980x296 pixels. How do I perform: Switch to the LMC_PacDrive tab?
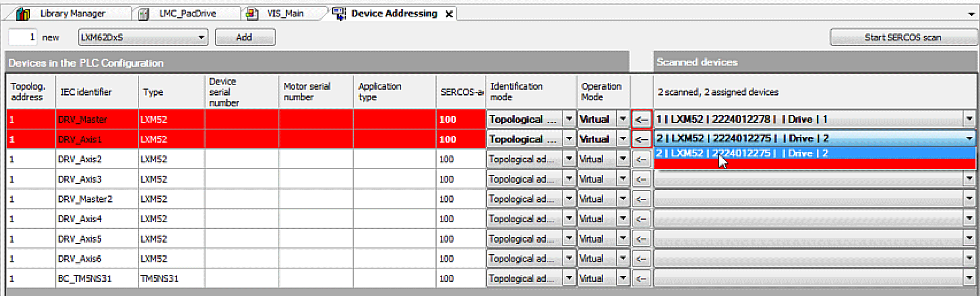pyautogui.click(x=187, y=14)
